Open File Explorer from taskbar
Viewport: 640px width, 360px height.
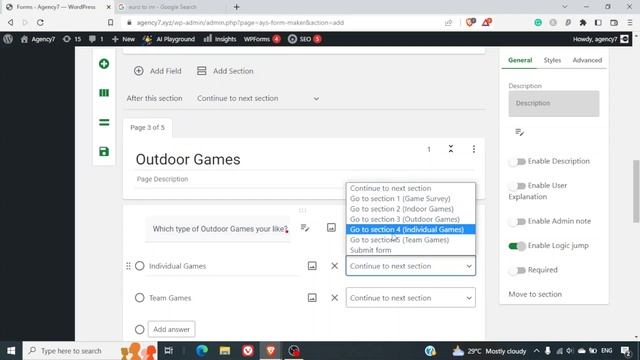tap(224, 351)
